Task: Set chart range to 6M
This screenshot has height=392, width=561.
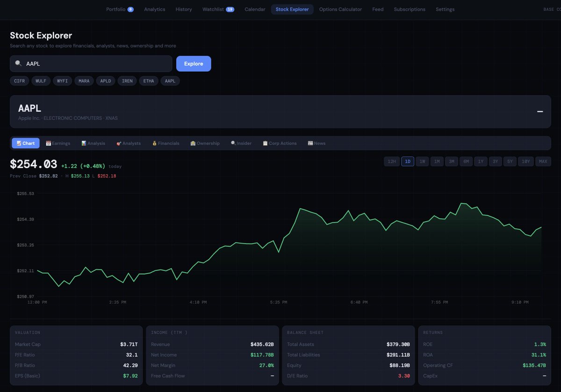Action: tap(466, 162)
